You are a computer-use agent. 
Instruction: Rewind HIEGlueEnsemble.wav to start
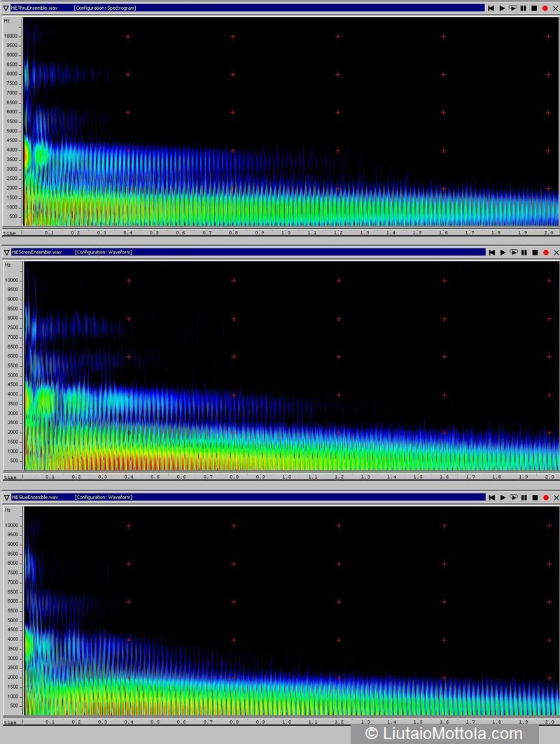[491, 497]
